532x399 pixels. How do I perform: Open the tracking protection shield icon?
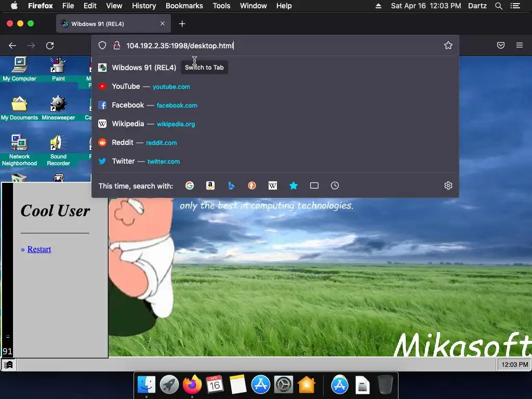click(102, 46)
